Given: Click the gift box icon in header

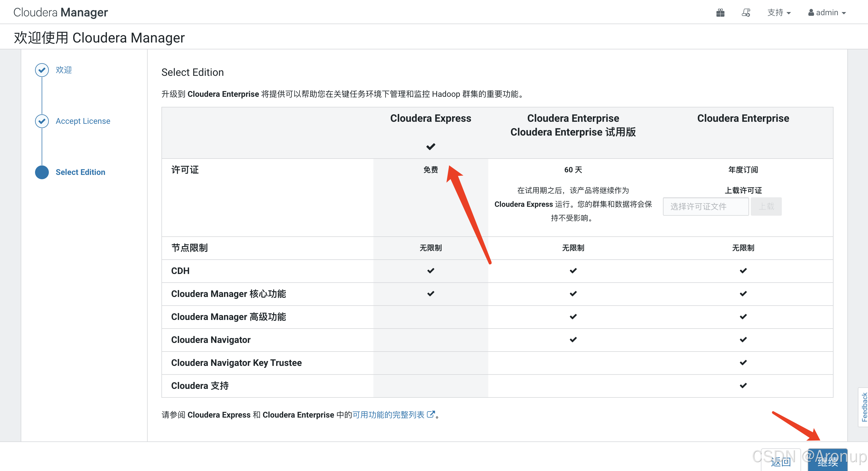Looking at the screenshot, I should (x=720, y=13).
